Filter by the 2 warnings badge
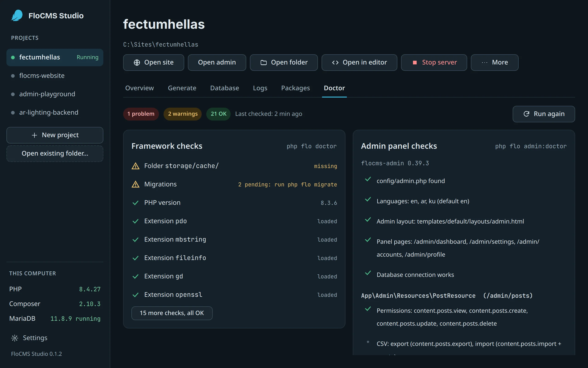 point(183,114)
